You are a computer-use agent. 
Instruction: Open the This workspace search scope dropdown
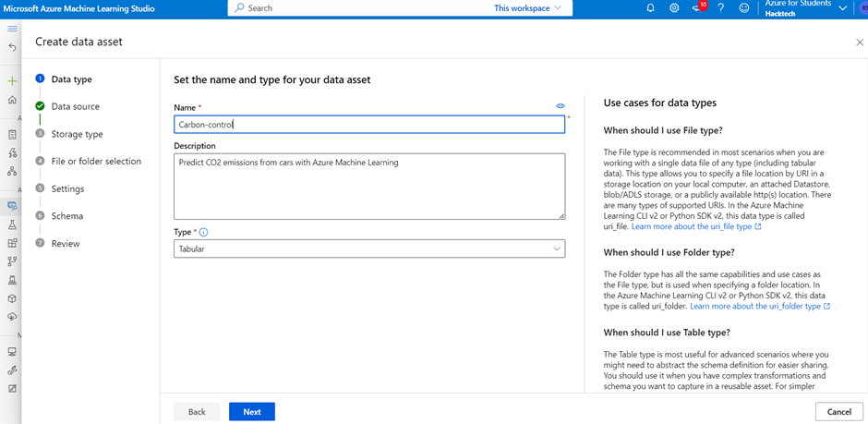point(527,8)
